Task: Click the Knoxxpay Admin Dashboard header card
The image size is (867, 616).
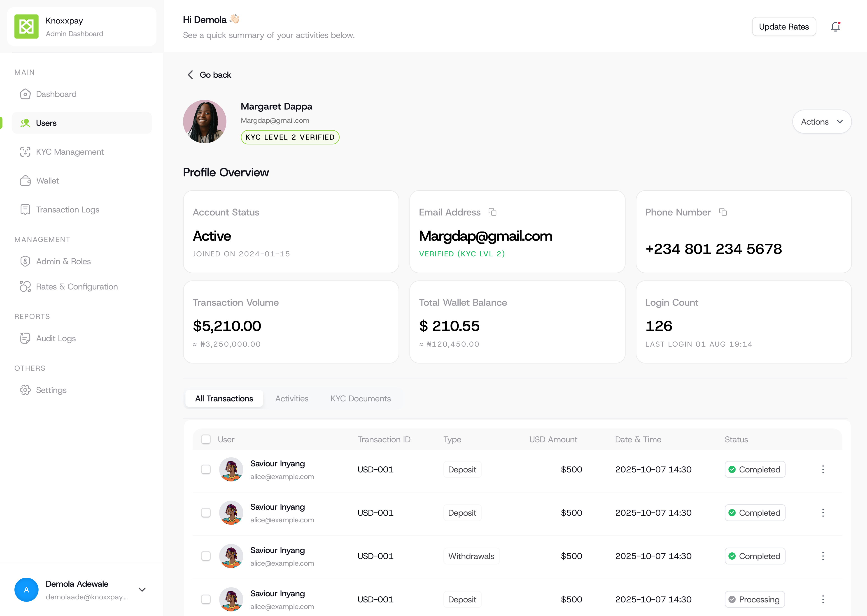Action: click(x=82, y=27)
